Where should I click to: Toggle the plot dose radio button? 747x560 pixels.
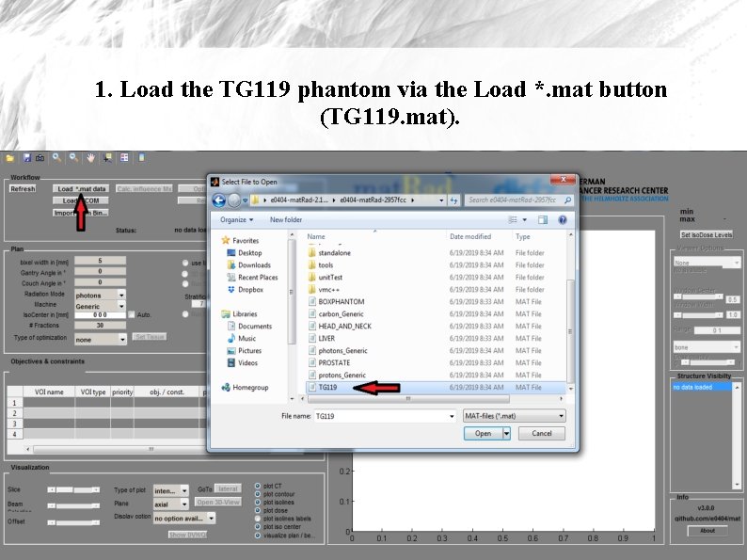pos(257,510)
